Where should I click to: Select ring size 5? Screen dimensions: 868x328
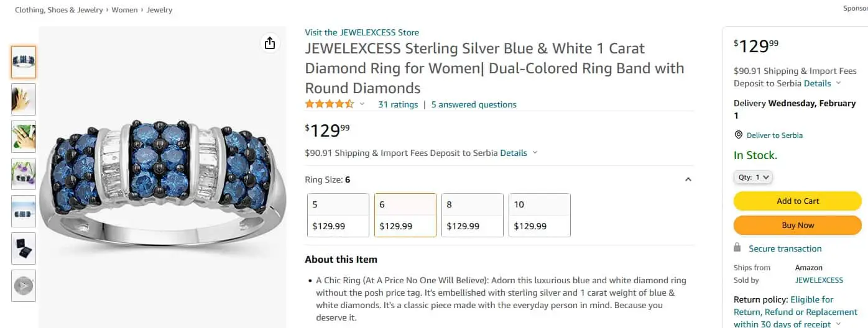tap(338, 215)
